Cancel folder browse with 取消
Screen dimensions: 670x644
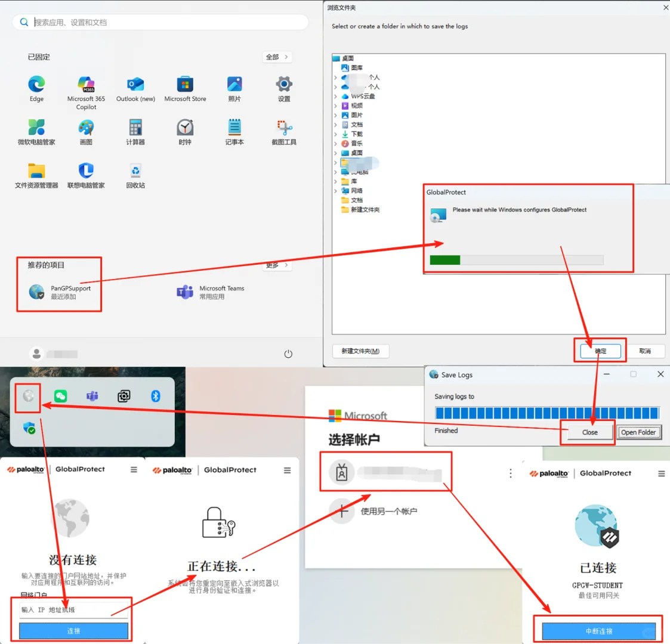point(644,351)
